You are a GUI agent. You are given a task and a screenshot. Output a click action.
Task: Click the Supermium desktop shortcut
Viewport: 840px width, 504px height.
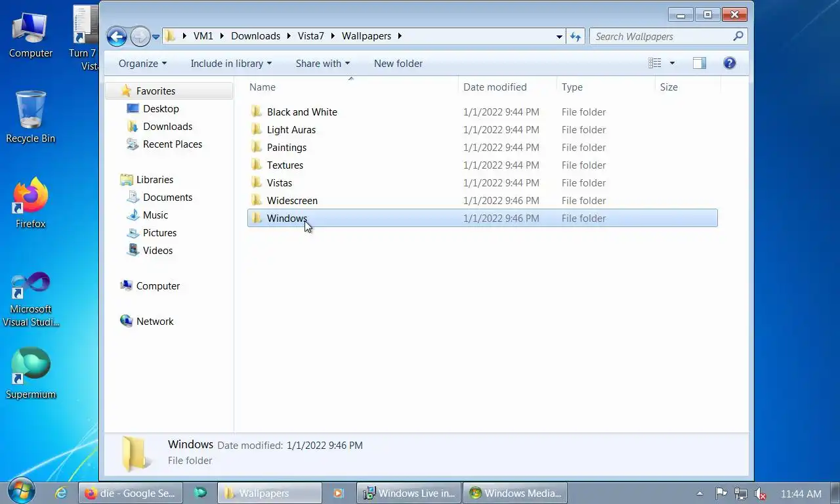[x=30, y=373]
